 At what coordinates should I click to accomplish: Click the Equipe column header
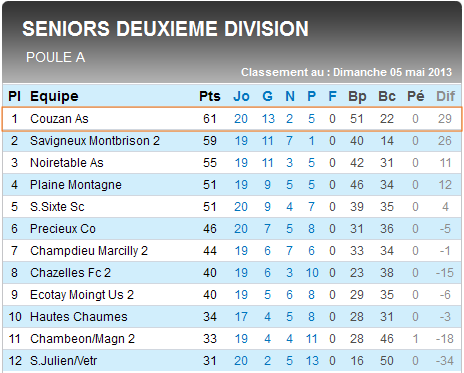point(54,96)
